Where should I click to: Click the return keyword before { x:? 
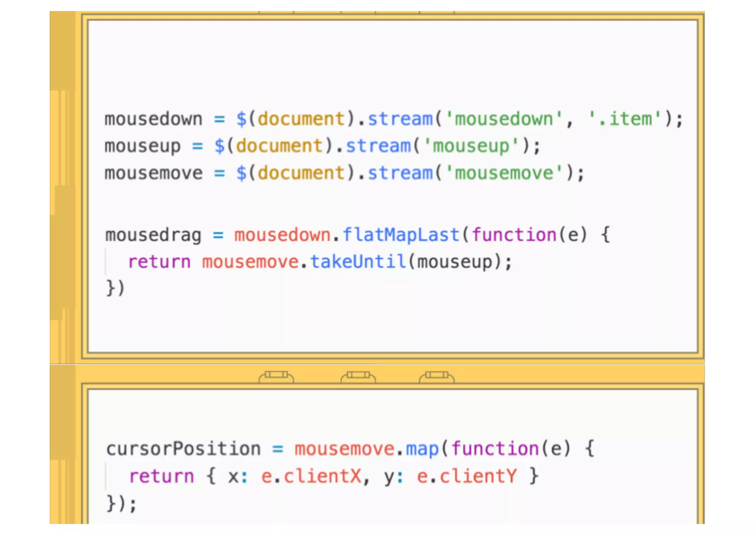161,476
